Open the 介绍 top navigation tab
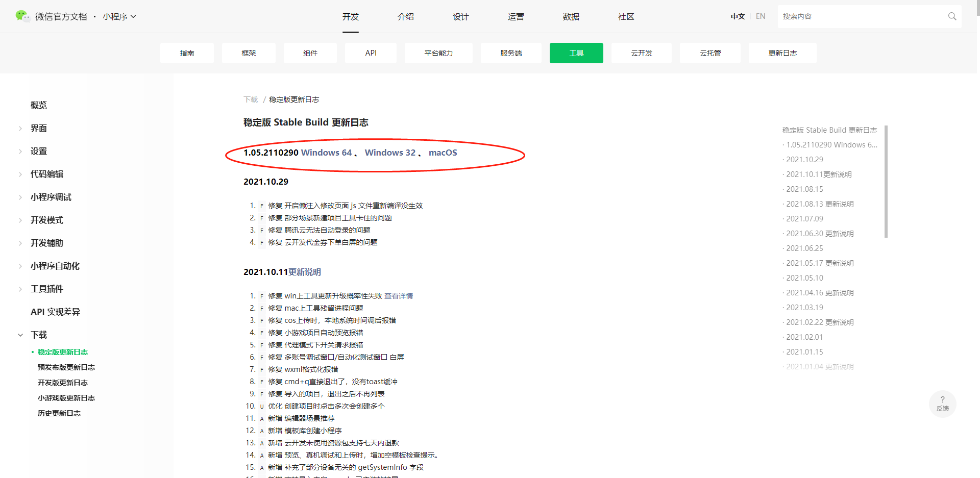 406,16
